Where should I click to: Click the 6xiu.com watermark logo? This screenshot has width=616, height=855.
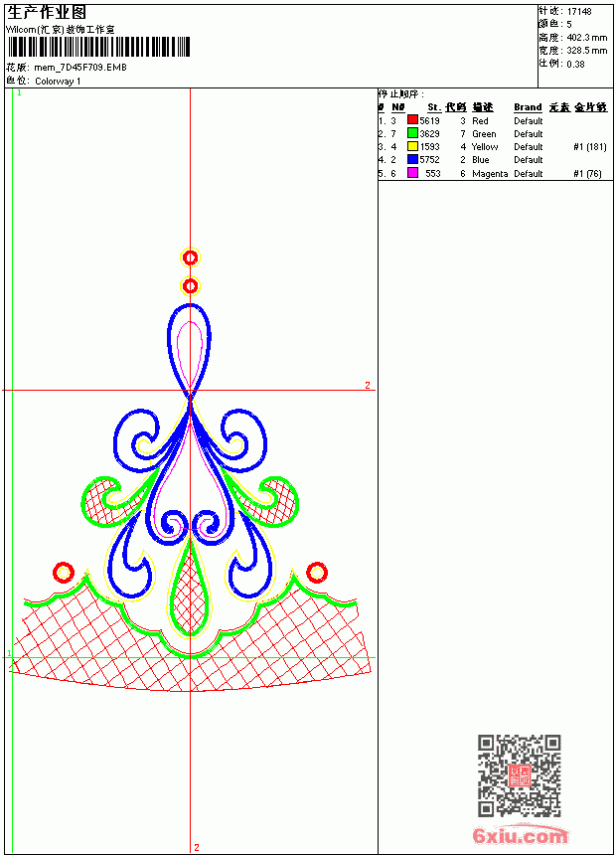click(520, 835)
